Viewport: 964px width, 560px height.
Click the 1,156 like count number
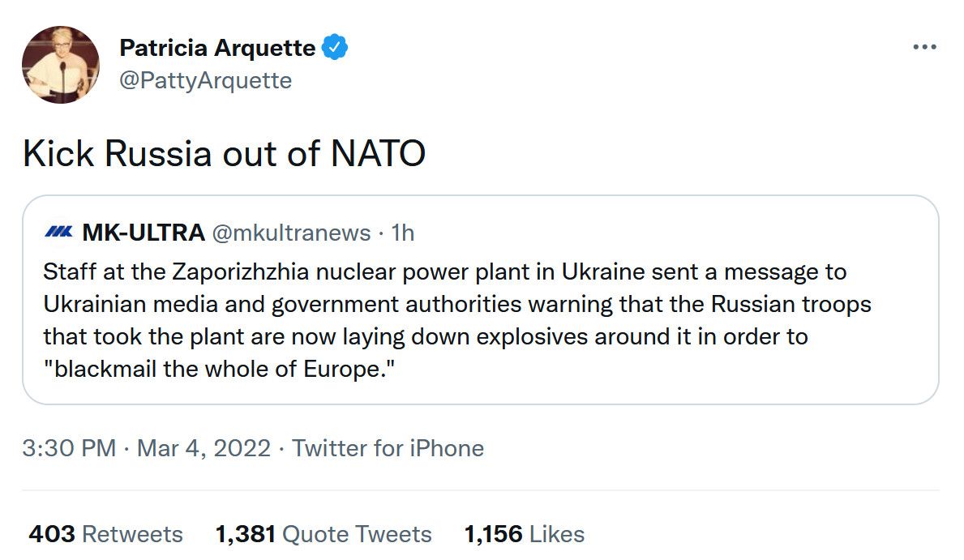[x=493, y=534]
